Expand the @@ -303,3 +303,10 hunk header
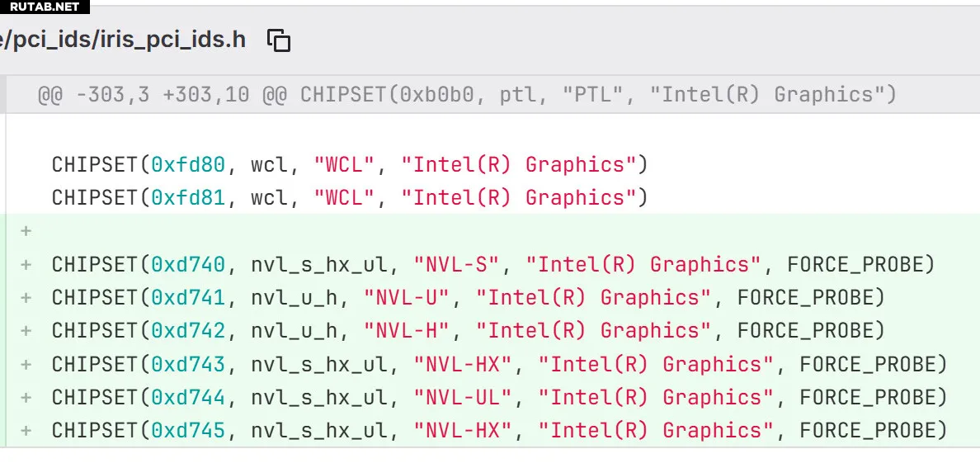Viewport: 980px width, 463px height. (x=466, y=95)
